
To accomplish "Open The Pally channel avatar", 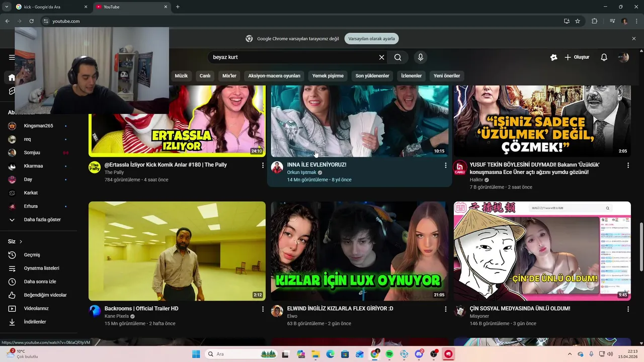I will click(x=95, y=167).
